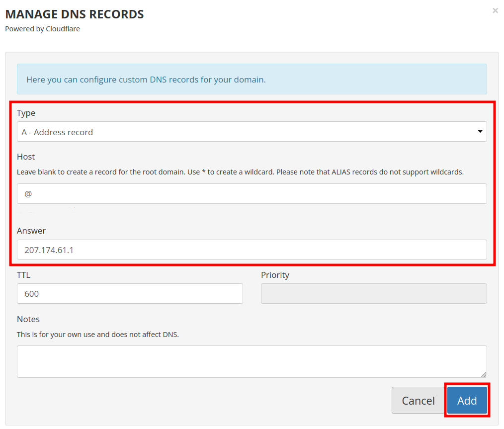Click the Host input field
504x429 pixels.
pyautogui.click(x=252, y=194)
